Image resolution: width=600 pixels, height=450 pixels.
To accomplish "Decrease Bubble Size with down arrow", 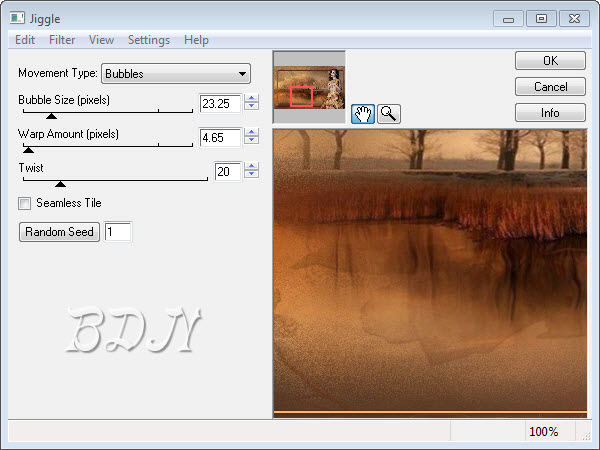I will [x=251, y=106].
